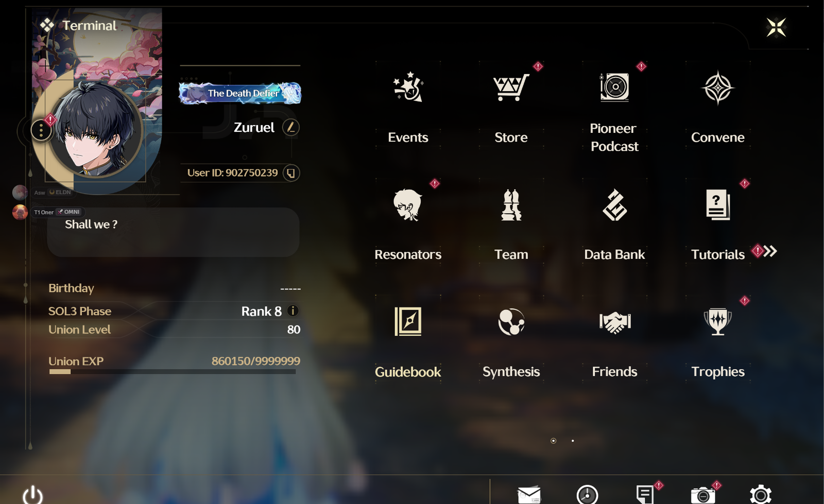
Task: Open the Resonators character icon
Action: tap(407, 205)
